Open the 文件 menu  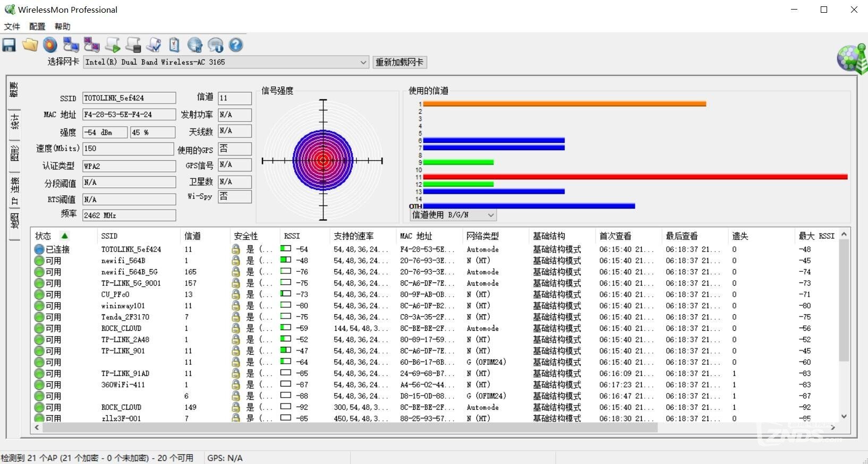coord(12,27)
